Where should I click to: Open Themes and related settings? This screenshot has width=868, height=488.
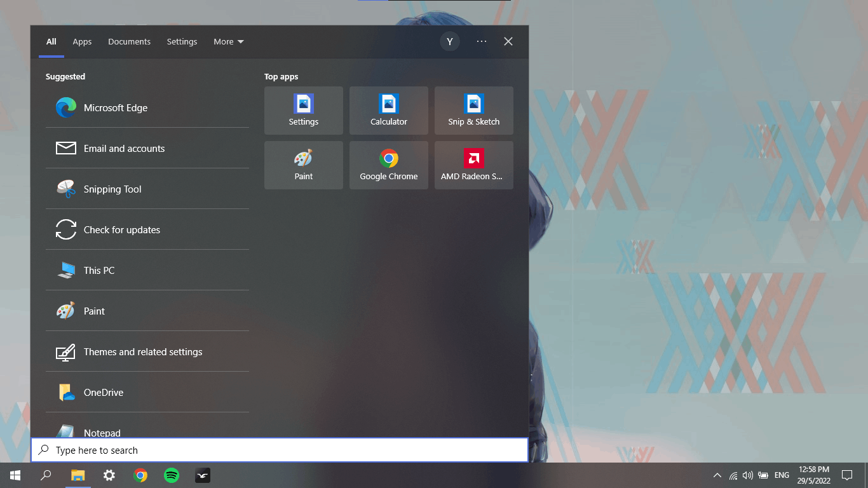[x=147, y=351]
